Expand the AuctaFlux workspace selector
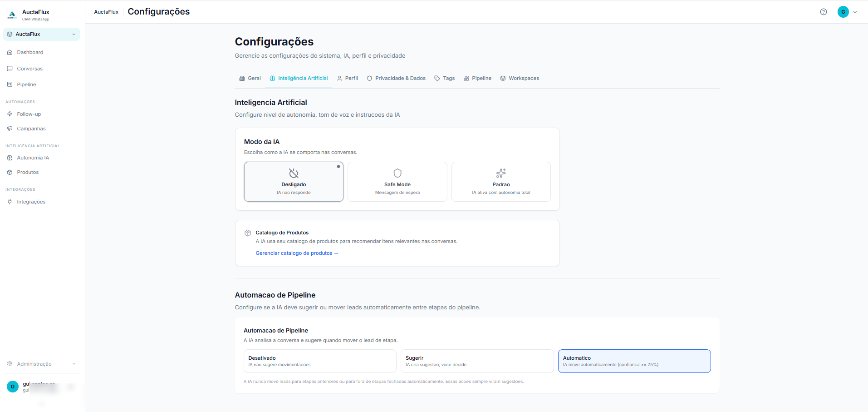 (41, 34)
